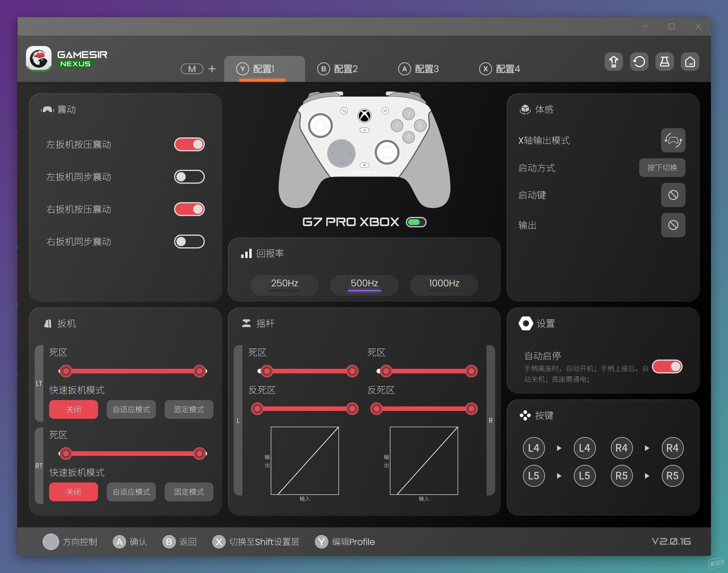728x573 pixels.
Task: Click the M mode pill button
Action: click(x=192, y=69)
